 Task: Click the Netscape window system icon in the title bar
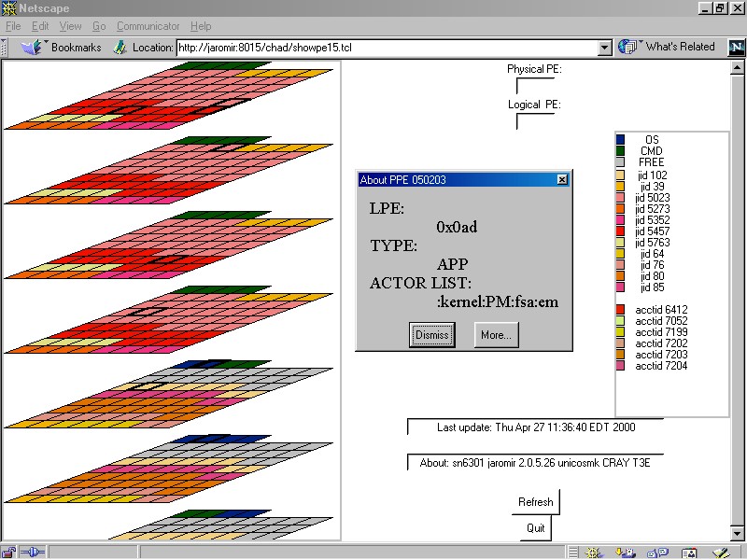coord(9,8)
